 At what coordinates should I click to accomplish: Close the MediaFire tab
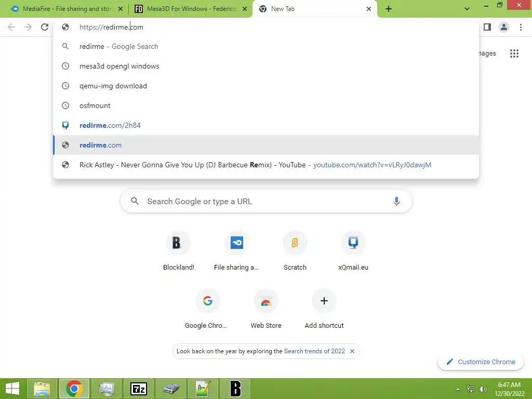pos(121,9)
